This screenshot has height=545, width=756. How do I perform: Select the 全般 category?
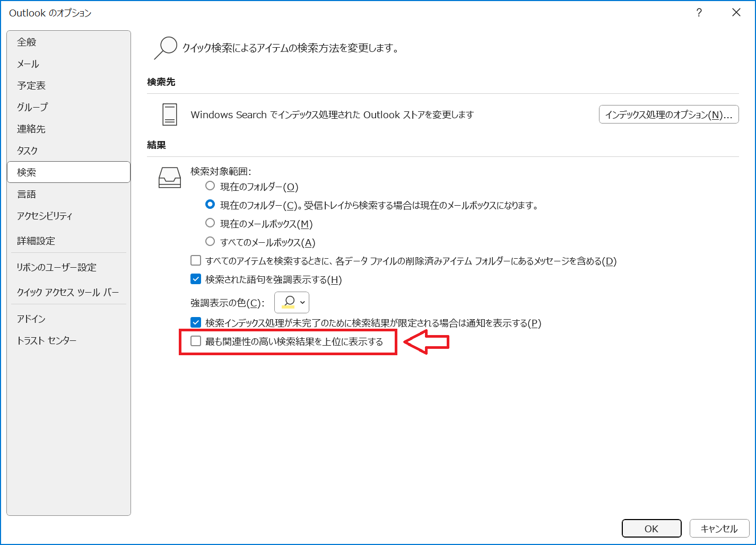[68, 42]
